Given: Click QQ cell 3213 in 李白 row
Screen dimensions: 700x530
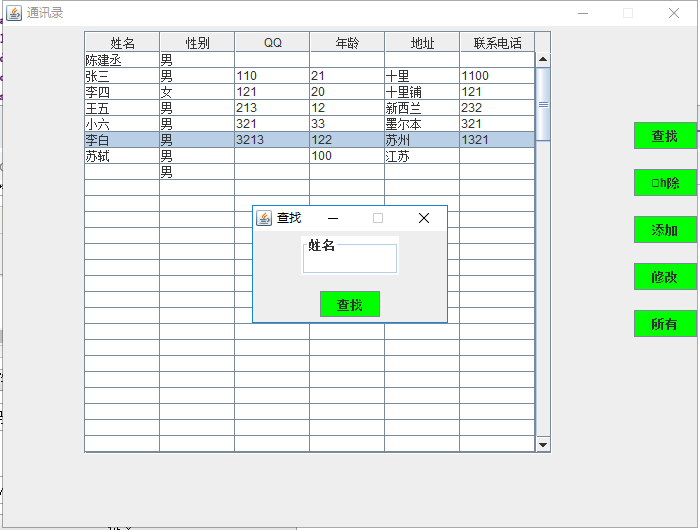Looking at the screenshot, I should 272,140.
